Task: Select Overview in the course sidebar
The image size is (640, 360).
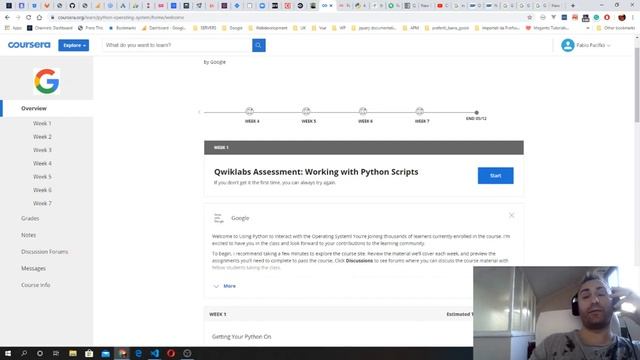Action: point(34,109)
